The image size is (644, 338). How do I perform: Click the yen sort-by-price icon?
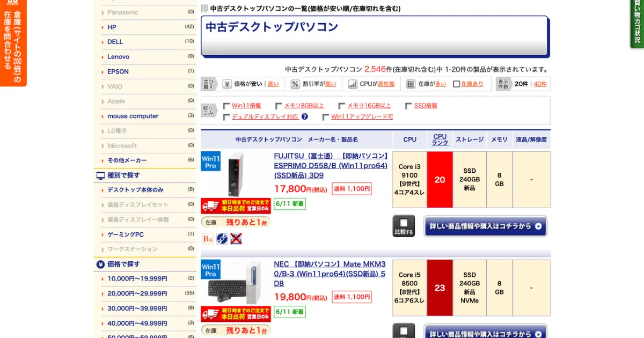(227, 84)
